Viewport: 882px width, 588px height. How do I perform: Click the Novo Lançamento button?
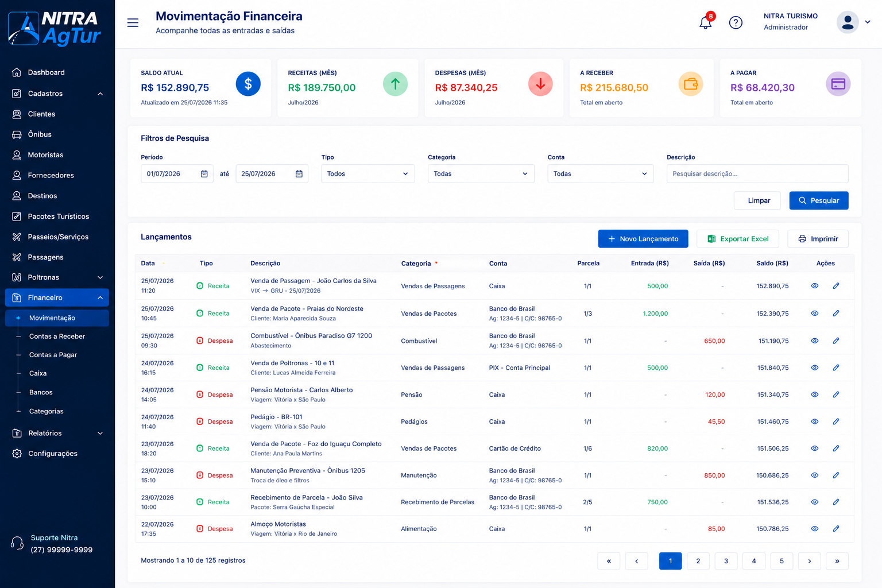click(643, 239)
